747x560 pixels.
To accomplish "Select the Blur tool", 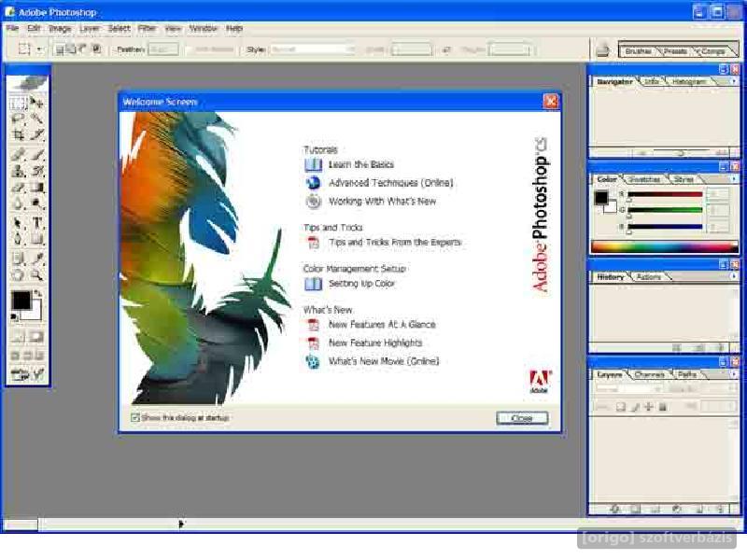I will 18,203.
